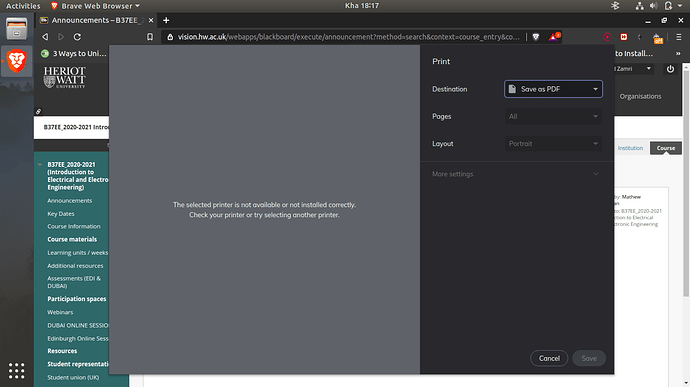Open the extension icon with off badge
The height and width of the screenshot is (387, 690).
[x=657, y=38]
